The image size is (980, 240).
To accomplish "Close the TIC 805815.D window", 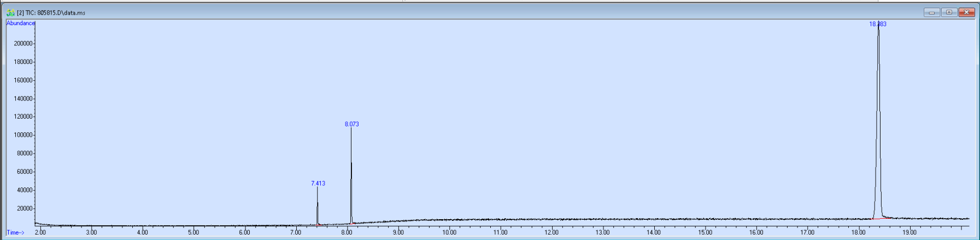I will pyautogui.click(x=966, y=12).
